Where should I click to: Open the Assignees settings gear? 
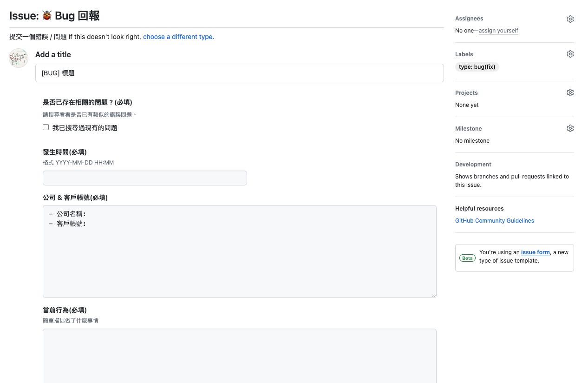pyautogui.click(x=570, y=19)
